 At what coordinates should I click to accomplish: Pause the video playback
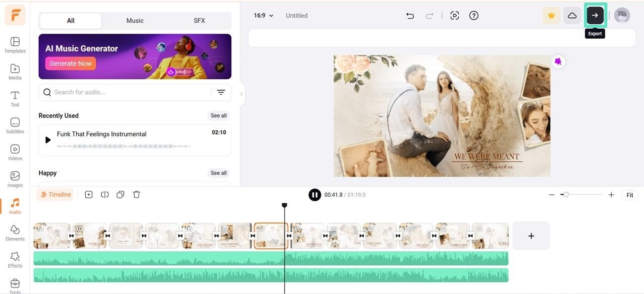315,195
